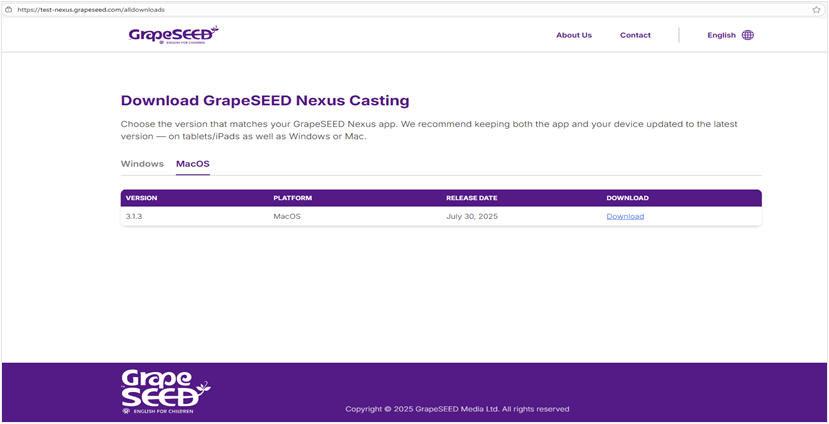Click the VERSION column header
829x424 pixels.
point(141,198)
